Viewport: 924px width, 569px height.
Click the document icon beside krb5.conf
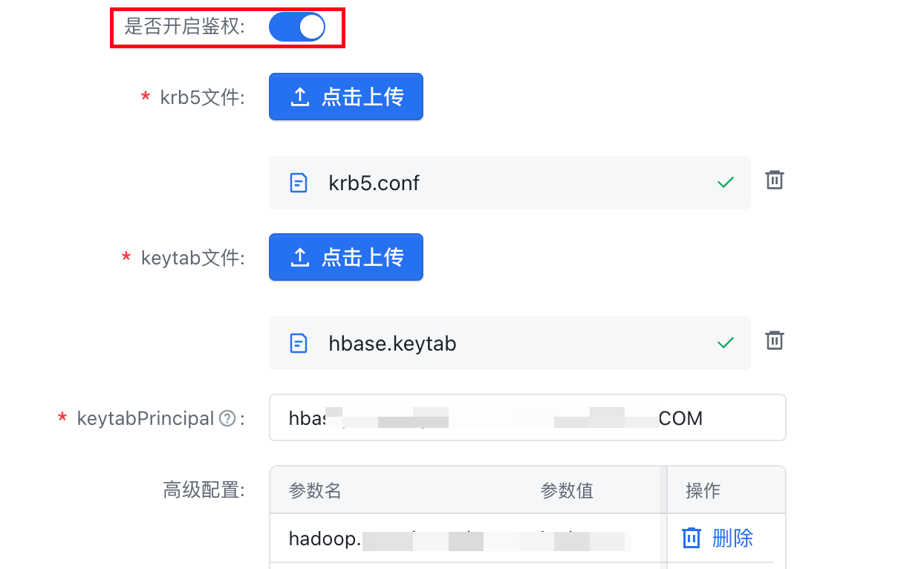299,183
